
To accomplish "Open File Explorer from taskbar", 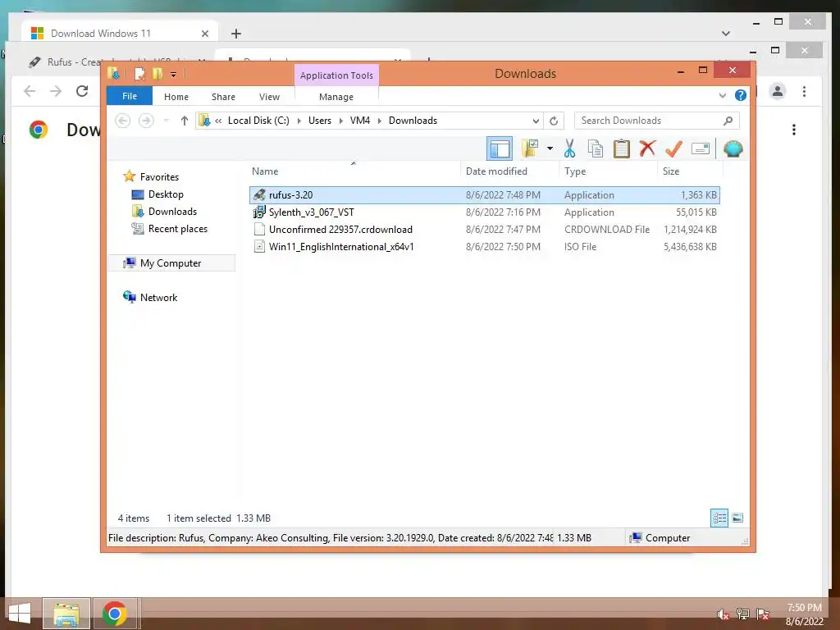I will click(x=66, y=614).
